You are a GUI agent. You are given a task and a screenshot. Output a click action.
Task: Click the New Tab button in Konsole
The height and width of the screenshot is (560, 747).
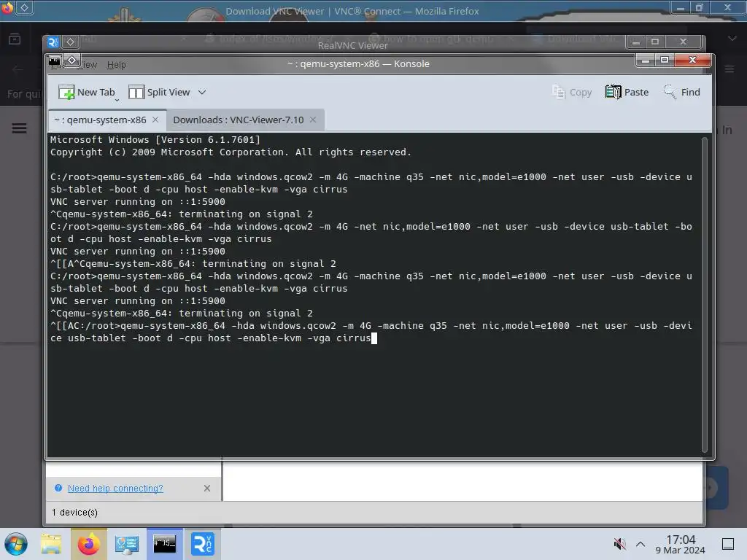[x=86, y=92]
